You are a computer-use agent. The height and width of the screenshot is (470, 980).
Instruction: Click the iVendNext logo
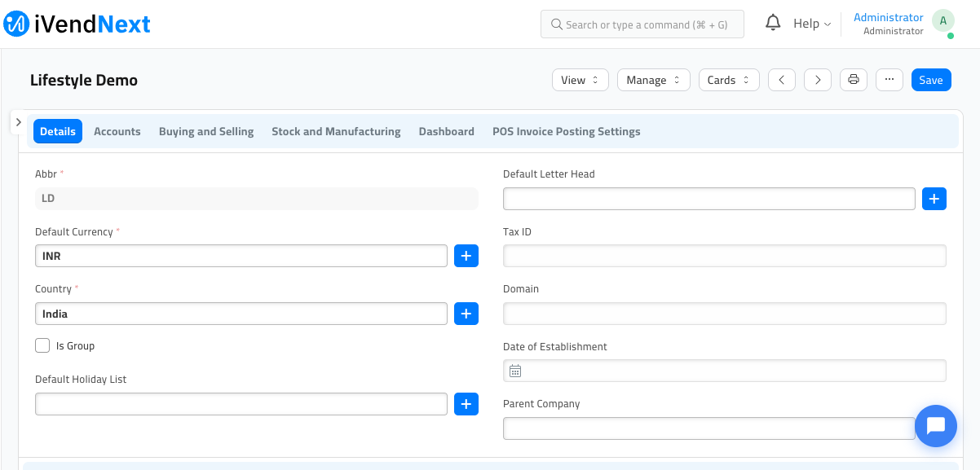click(x=77, y=24)
